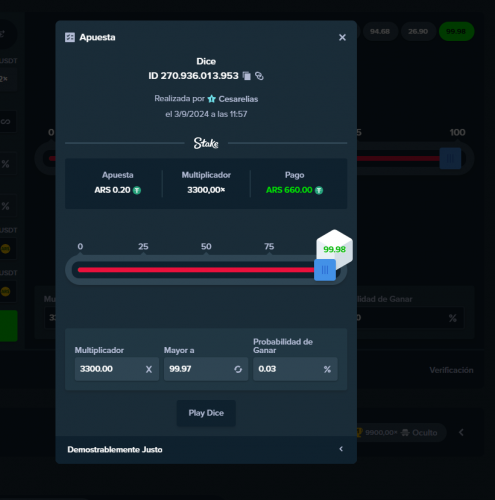The image size is (495, 500).
Task: Click the Apuesta bet slip header icon
Action: click(70, 37)
